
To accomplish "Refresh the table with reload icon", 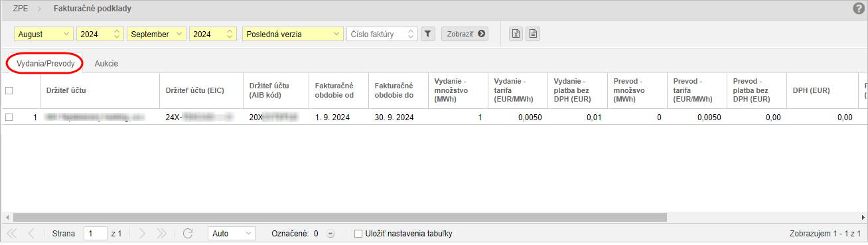I will [188, 234].
